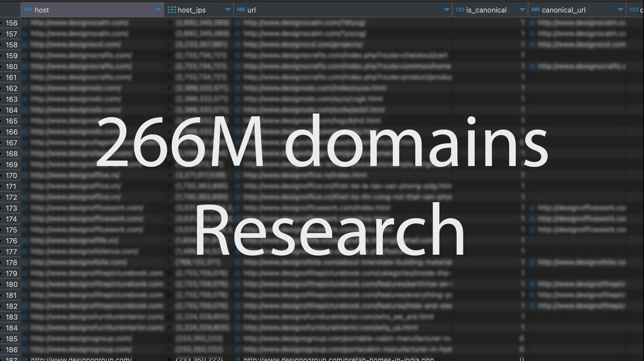
Task: Select row number 161
Action: (11, 77)
